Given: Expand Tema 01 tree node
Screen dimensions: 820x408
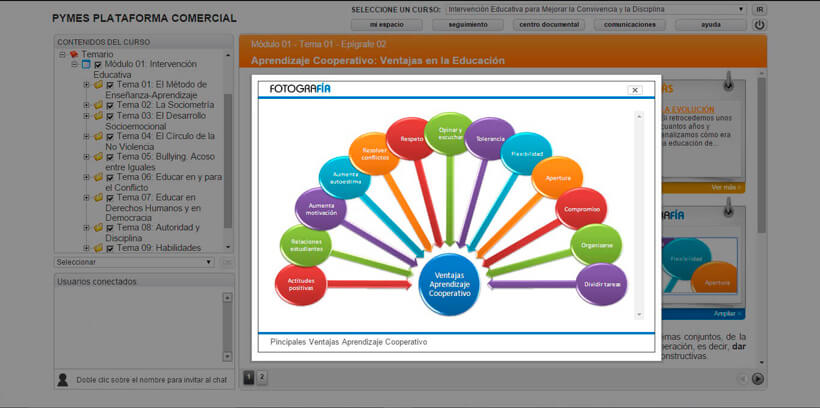Looking at the screenshot, I should pyautogui.click(x=86, y=85).
